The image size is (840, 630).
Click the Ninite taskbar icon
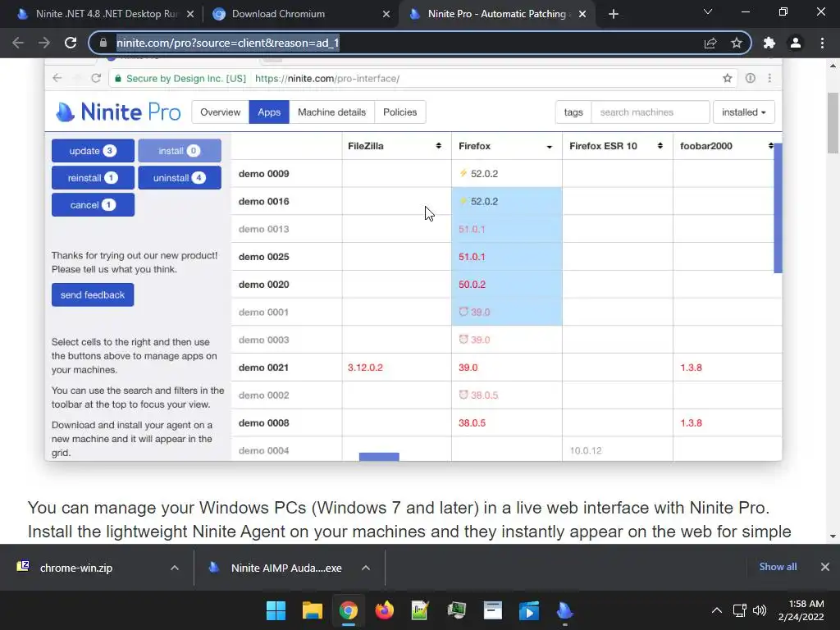[564, 610]
